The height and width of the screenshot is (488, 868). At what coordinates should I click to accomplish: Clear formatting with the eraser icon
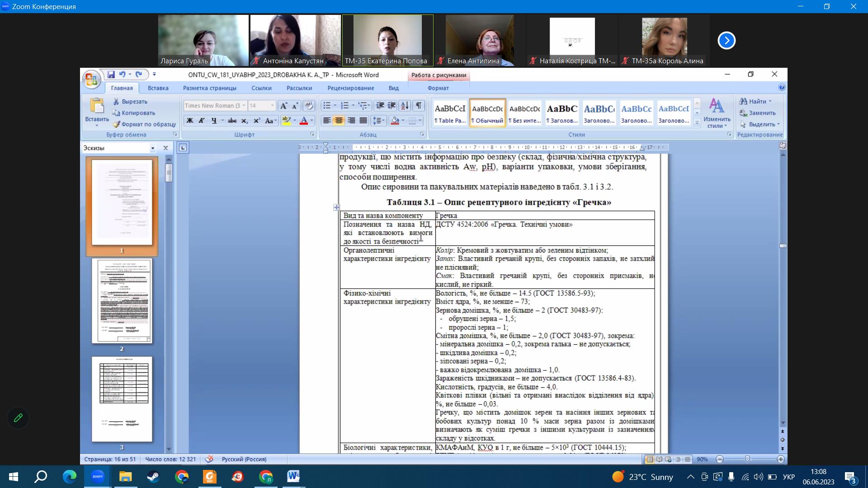point(309,106)
